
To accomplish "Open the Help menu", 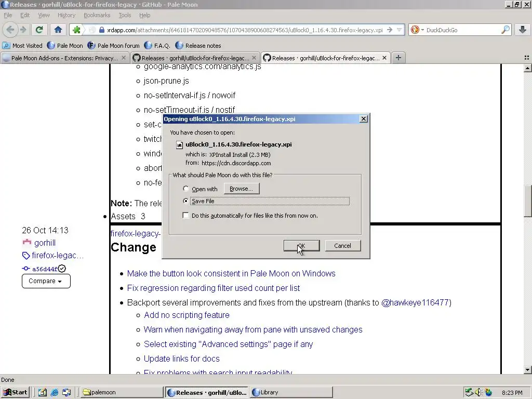I will point(144,15).
